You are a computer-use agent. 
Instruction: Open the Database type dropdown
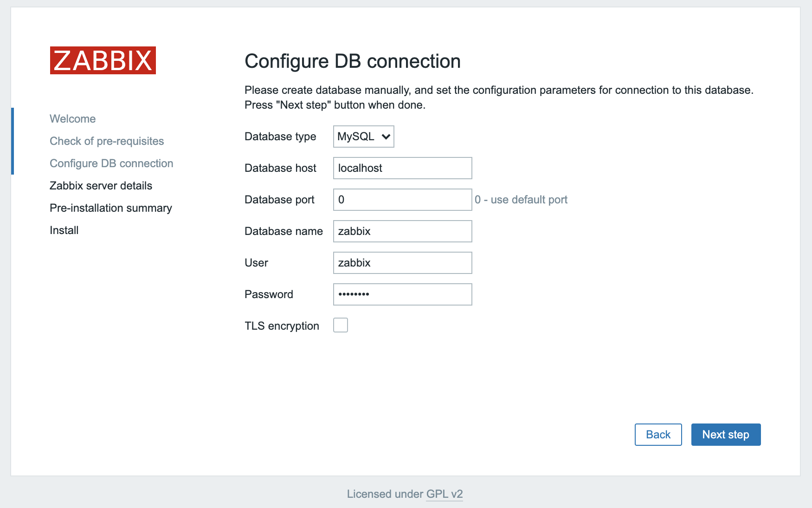[x=363, y=137]
